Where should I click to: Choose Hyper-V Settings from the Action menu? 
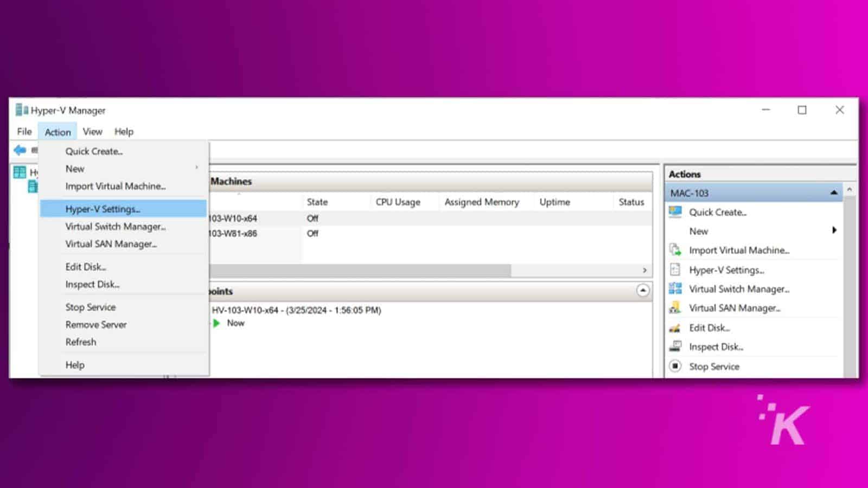103,209
